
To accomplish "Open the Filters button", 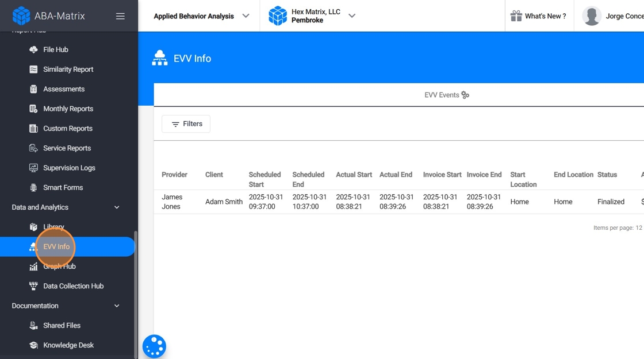I will pyautogui.click(x=186, y=124).
